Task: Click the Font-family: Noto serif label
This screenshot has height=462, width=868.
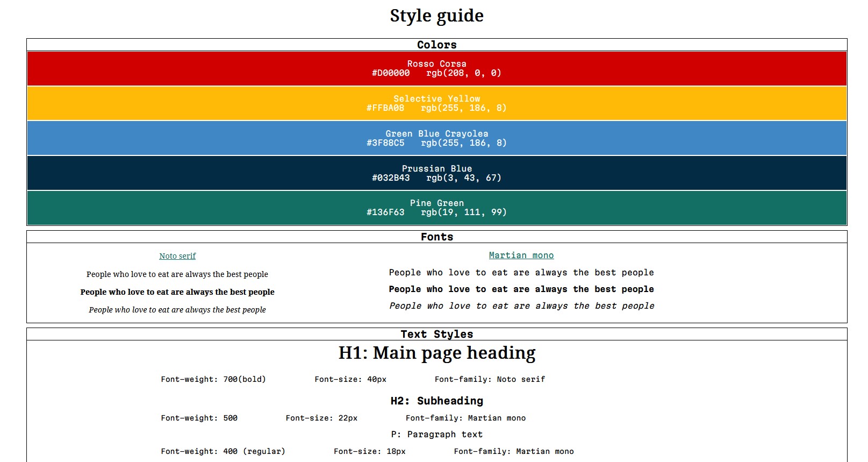Action: click(490, 379)
